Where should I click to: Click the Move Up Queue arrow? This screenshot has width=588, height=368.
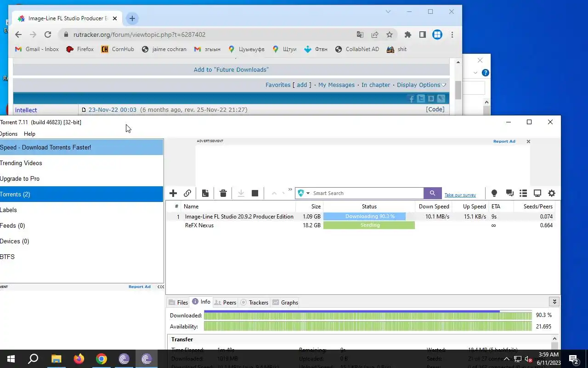pos(274,193)
